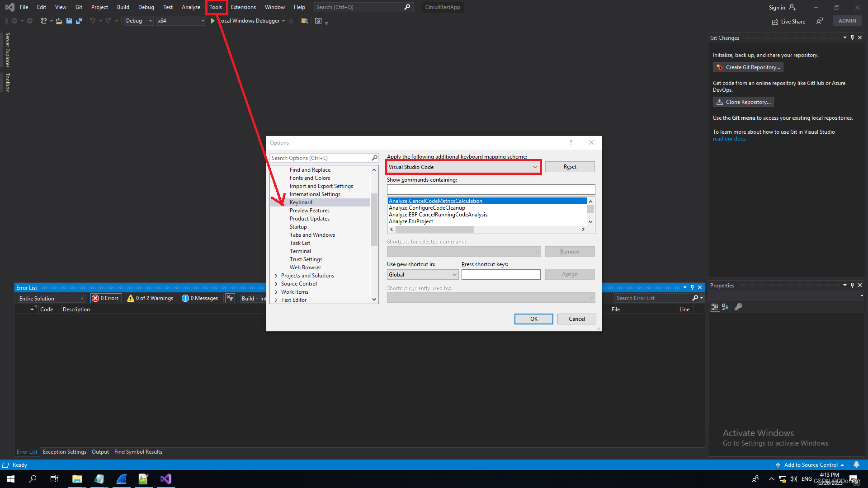Toggle the 0 Messages filter
The width and height of the screenshot is (868, 488).
(200, 298)
